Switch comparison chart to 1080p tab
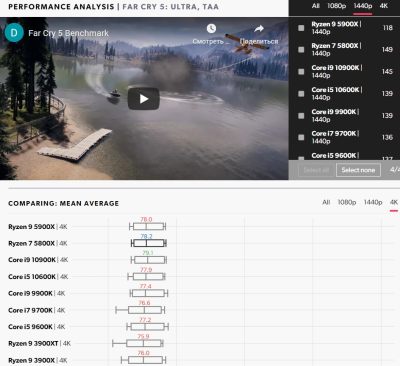Image resolution: width=400 pixels, height=366 pixels. click(x=347, y=202)
